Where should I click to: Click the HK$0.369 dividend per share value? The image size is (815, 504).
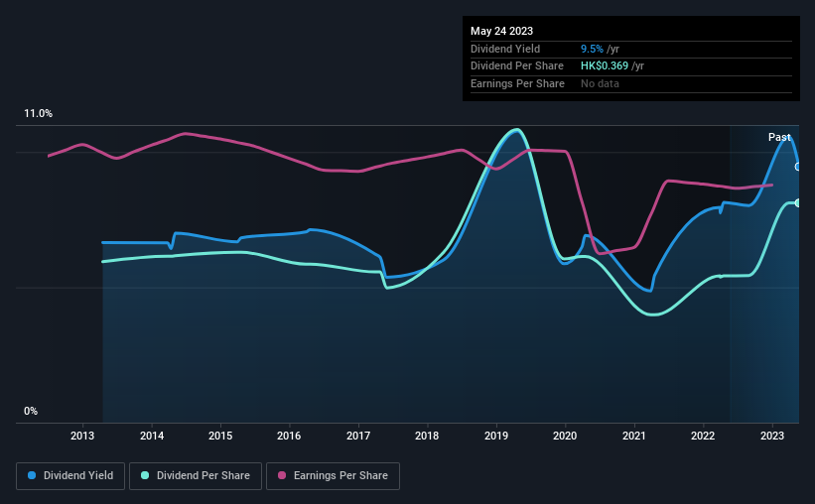point(605,66)
